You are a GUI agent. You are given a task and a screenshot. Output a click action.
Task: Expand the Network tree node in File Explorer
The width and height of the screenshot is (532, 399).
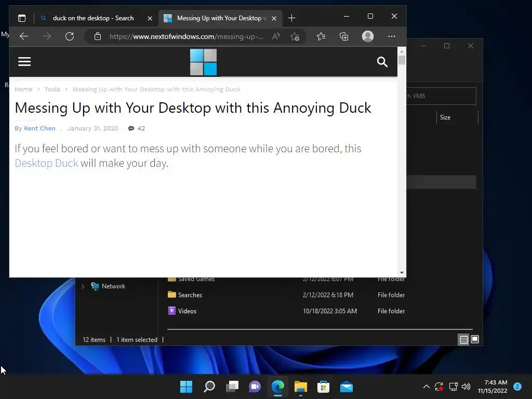pos(83,286)
